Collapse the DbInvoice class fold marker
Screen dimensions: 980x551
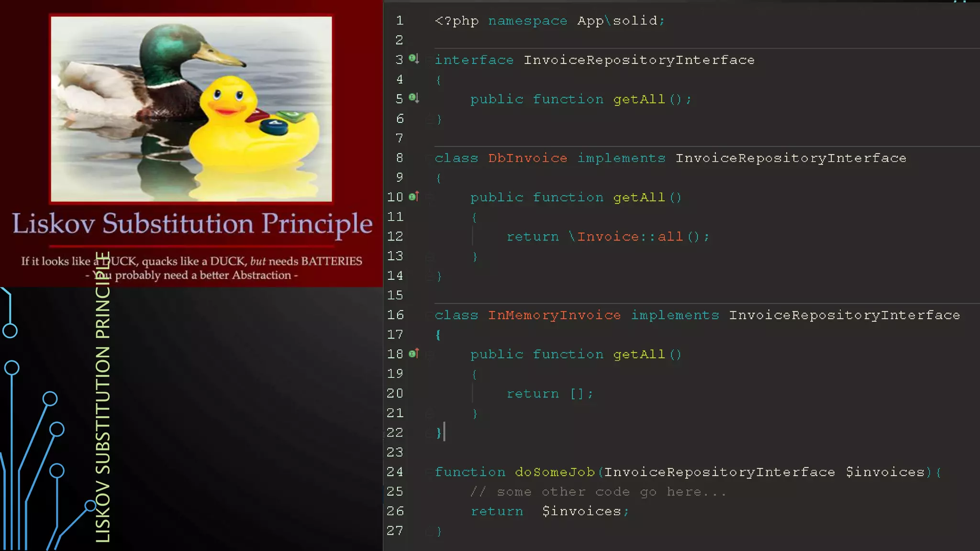coord(429,158)
